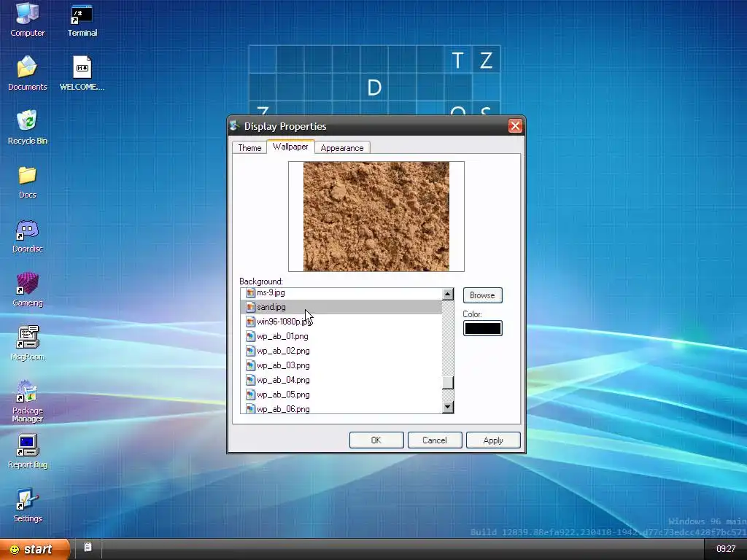The height and width of the screenshot is (560, 747).
Task: Open the Package Manager shortcut
Action: pos(27,402)
